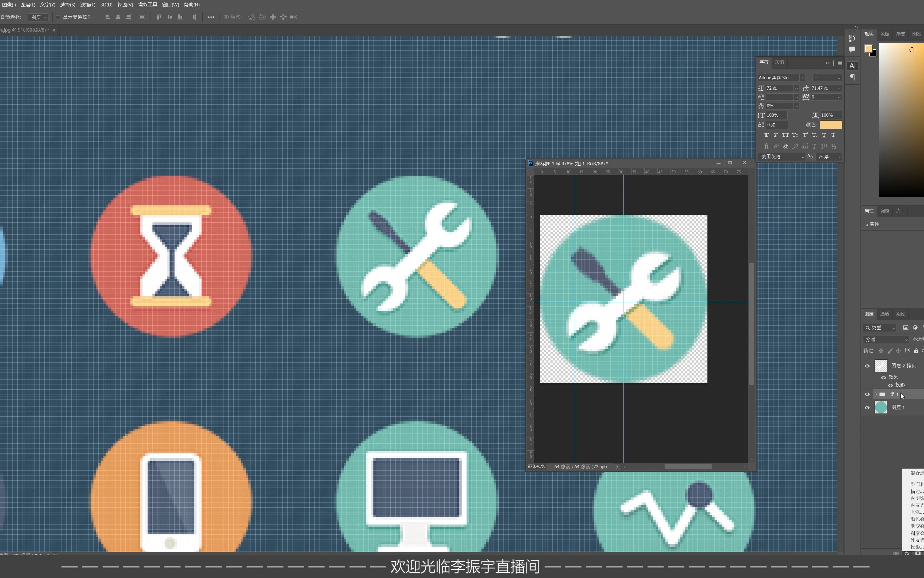Align horizontal centers in options bar

118,17
